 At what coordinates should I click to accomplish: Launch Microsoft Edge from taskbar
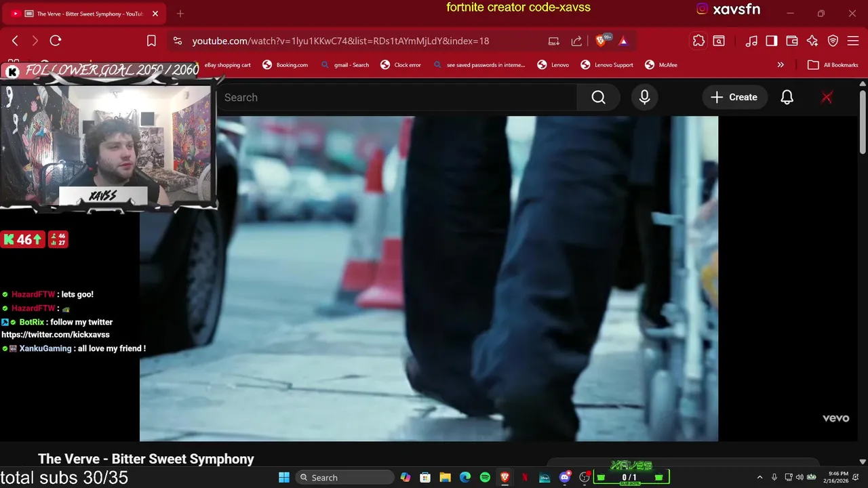[x=465, y=477]
